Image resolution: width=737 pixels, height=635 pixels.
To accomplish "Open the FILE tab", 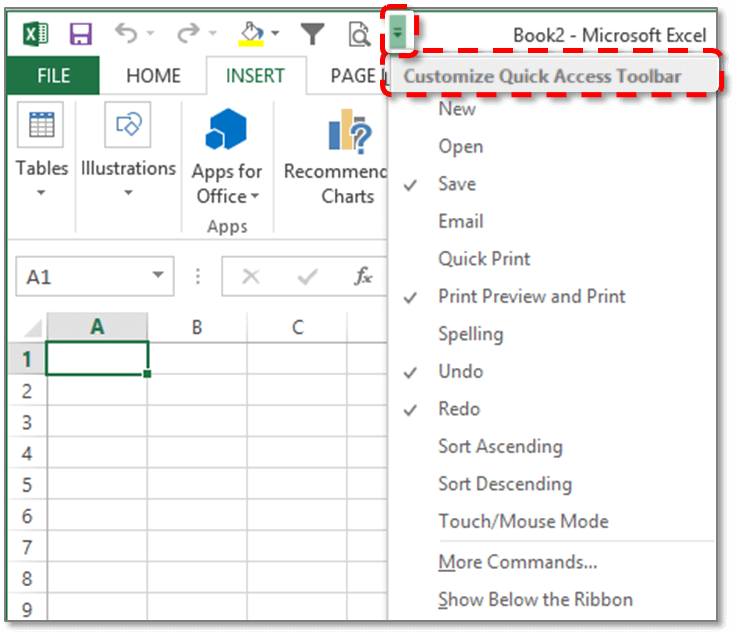I will tap(53, 76).
